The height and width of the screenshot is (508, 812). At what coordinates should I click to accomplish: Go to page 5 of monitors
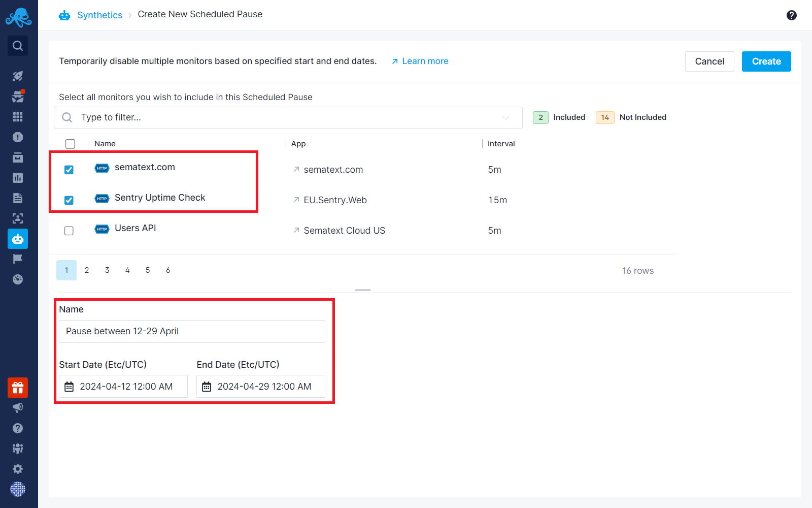[148, 270]
